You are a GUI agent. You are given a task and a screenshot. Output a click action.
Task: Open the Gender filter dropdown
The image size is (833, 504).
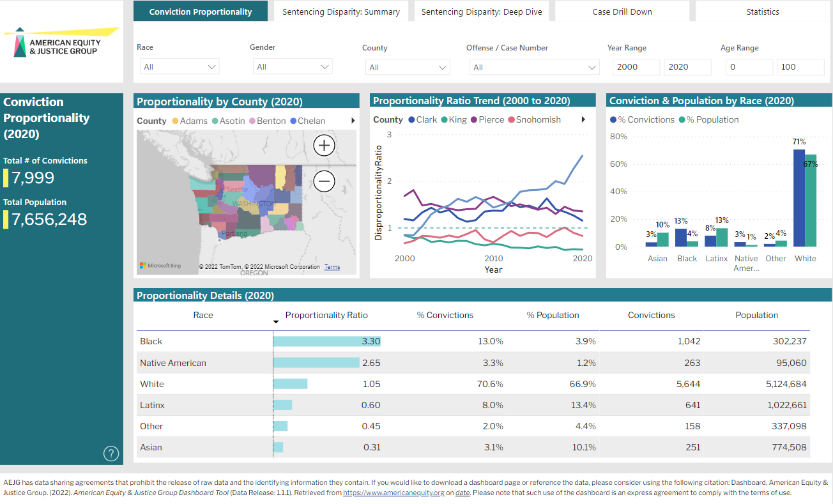[293, 66]
